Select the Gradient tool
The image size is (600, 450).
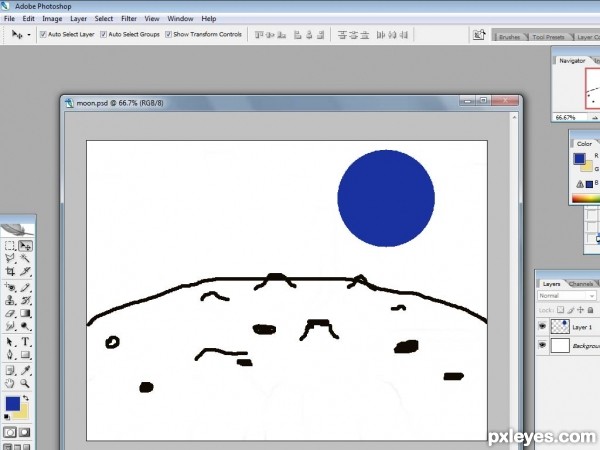tap(25, 313)
